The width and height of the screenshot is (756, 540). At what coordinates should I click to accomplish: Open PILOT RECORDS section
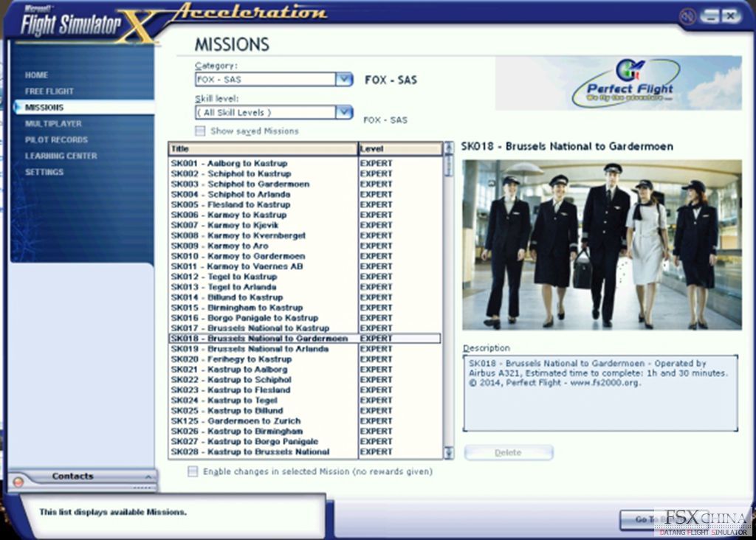point(56,139)
